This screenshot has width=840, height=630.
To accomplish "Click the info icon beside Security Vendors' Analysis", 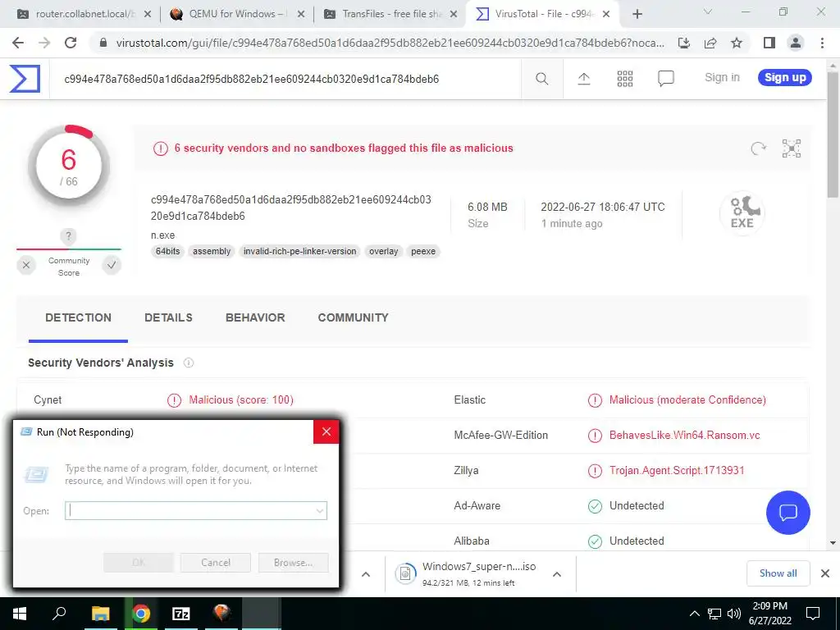I will pyautogui.click(x=189, y=363).
